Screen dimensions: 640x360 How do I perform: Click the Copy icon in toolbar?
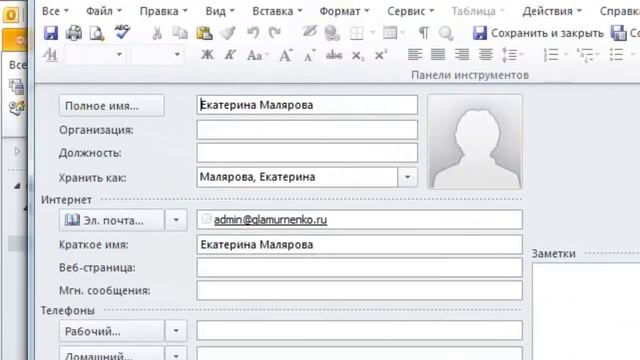[x=180, y=33]
